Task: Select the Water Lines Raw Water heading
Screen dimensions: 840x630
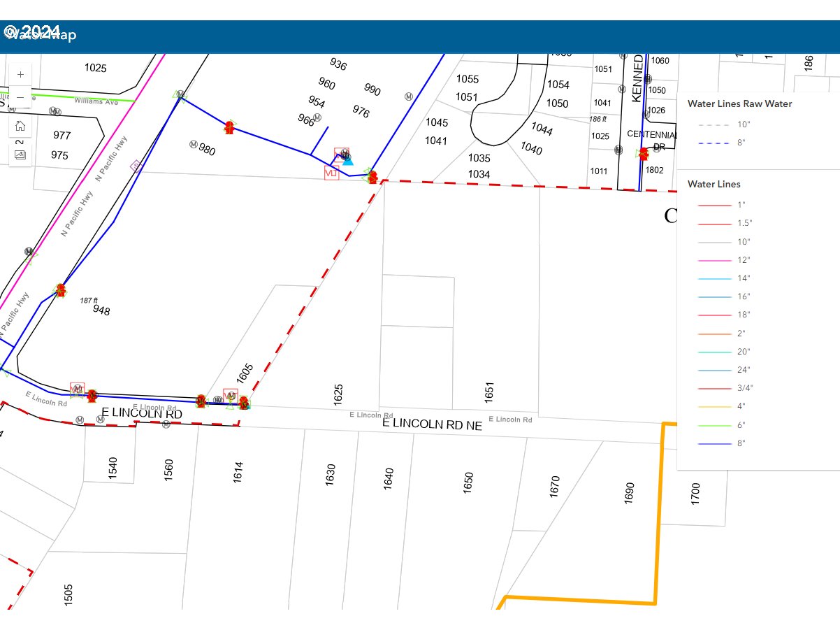Action: (x=739, y=104)
